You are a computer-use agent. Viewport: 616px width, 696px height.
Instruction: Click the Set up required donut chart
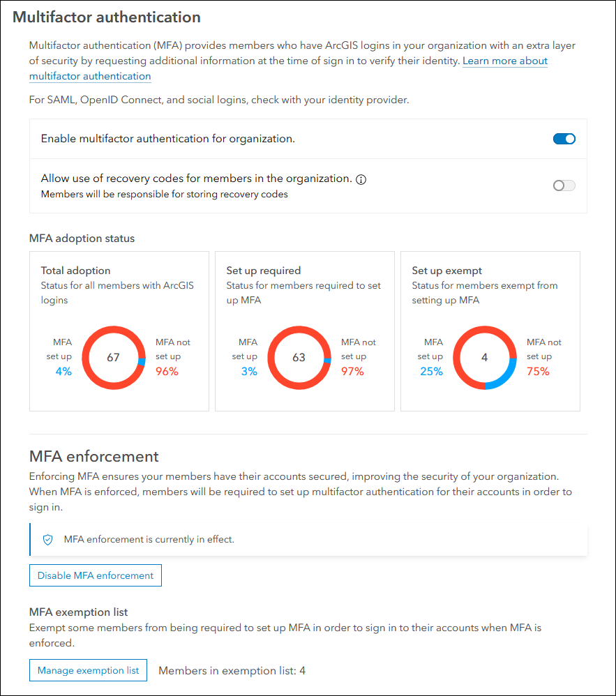tap(299, 358)
